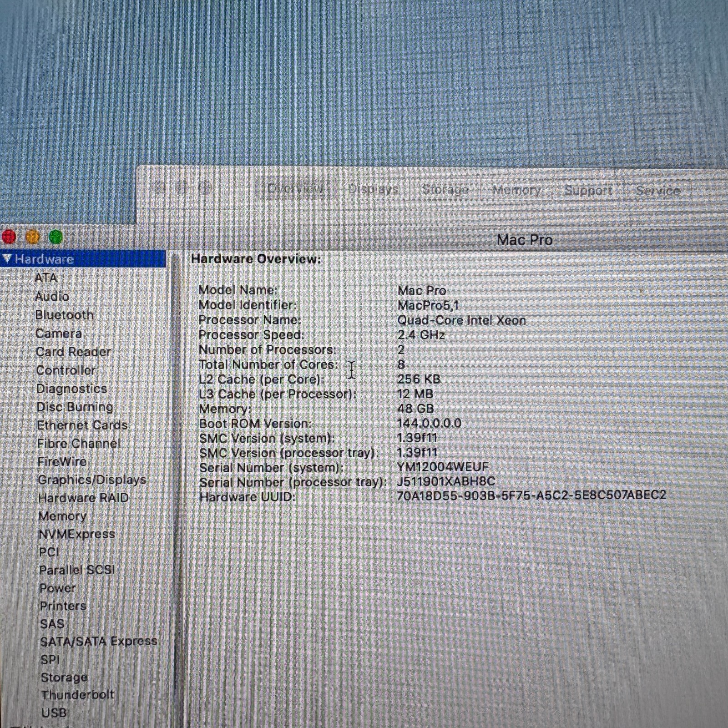This screenshot has width=728, height=728.
Task: Select USB in the sidebar
Action: pos(54,713)
